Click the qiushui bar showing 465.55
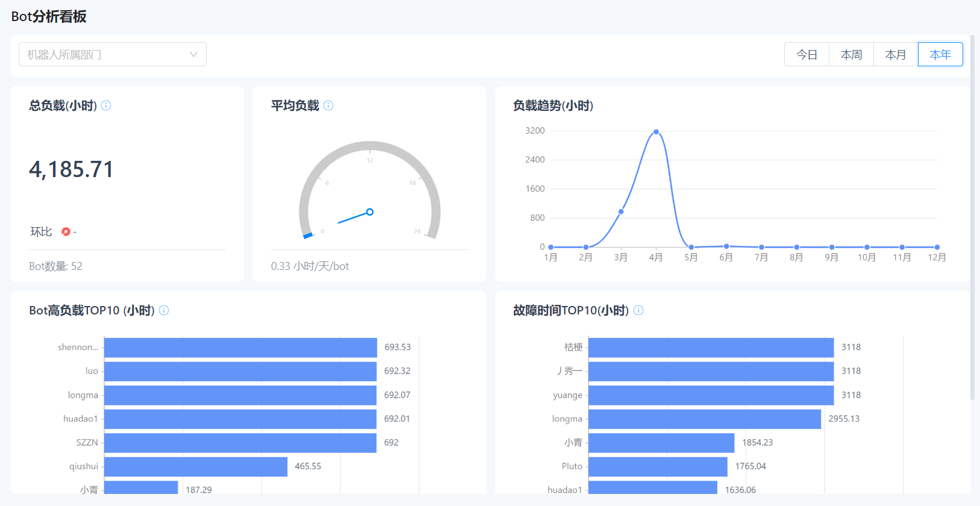The image size is (980, 506). [196, 466]
